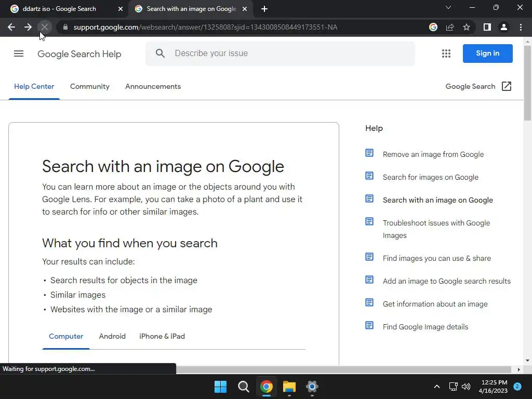532x399 pixels.
Task: Open the Announcements tab
Action: 153,87
